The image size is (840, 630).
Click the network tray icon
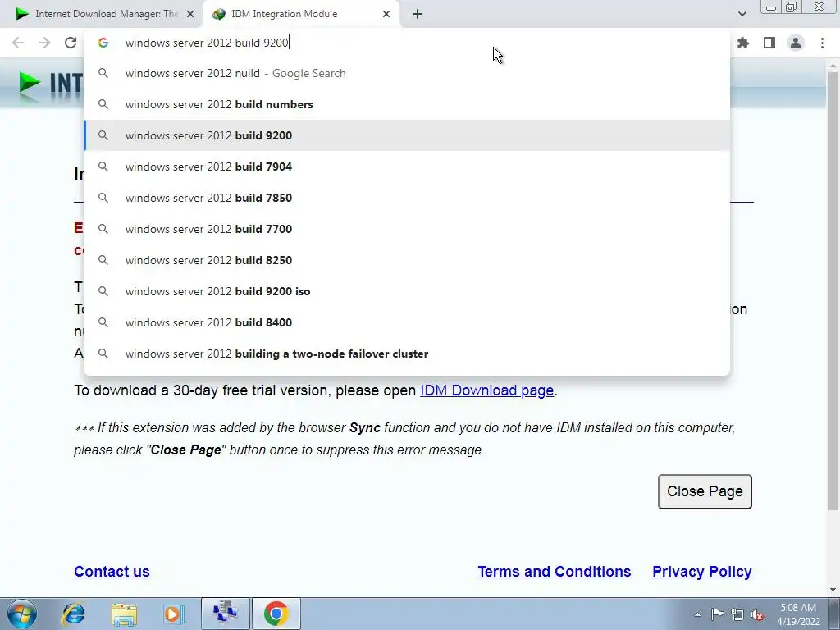click(737, 614)
